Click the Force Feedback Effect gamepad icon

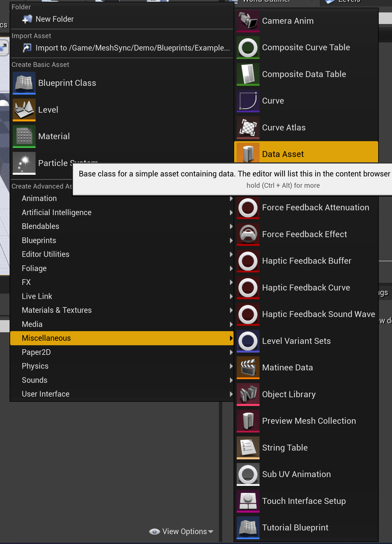tap(248, 234)
